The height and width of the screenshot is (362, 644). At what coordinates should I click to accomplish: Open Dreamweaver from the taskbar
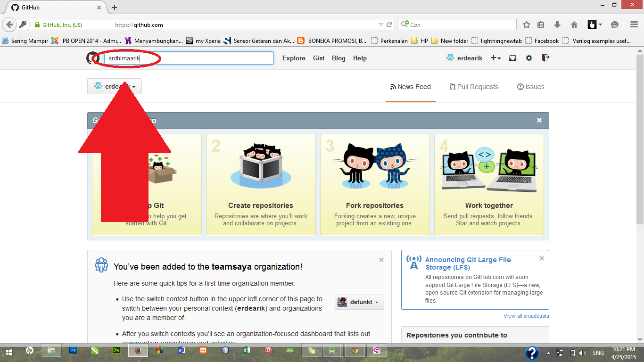pyautogui.click(x=116, y=351)
